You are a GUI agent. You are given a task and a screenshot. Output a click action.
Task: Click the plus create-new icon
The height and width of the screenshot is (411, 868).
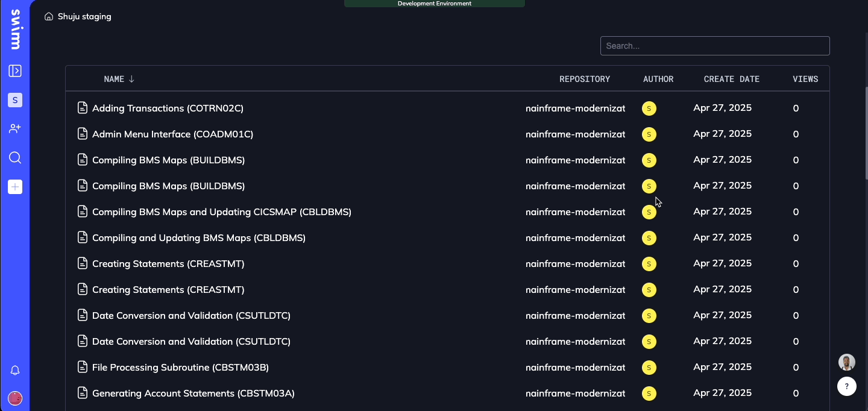(x=15, y=187)
